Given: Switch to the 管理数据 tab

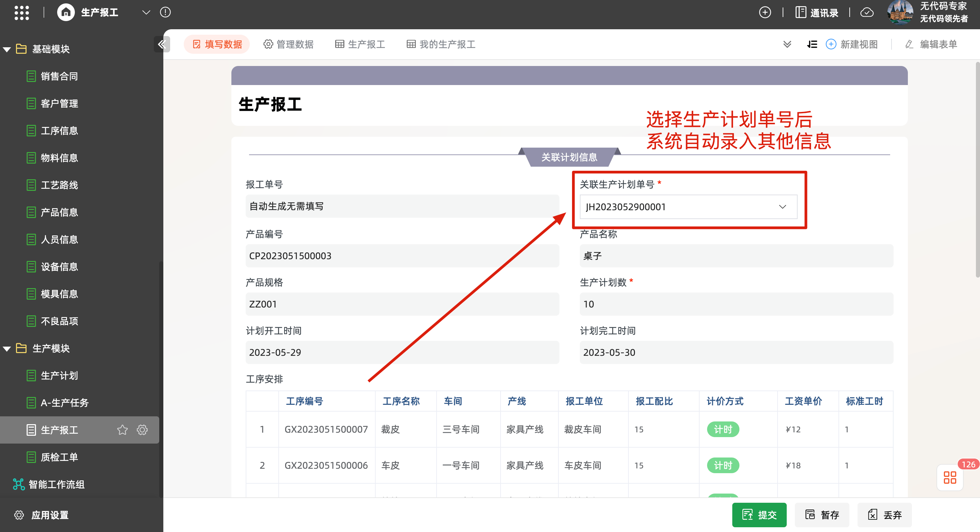Looking at the screenshot, I should click(x=288, y=45).
